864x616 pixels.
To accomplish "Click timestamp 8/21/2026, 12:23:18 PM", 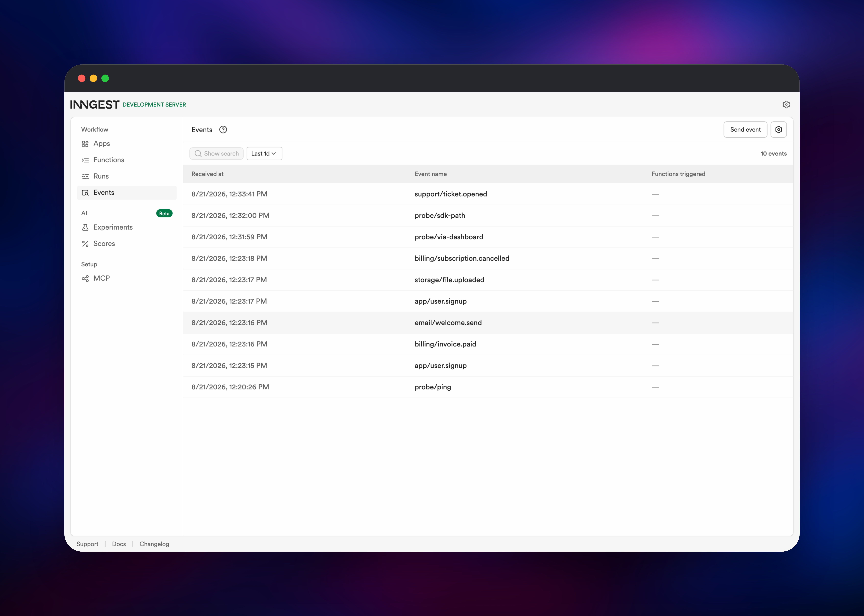I will tap(229, 258).
